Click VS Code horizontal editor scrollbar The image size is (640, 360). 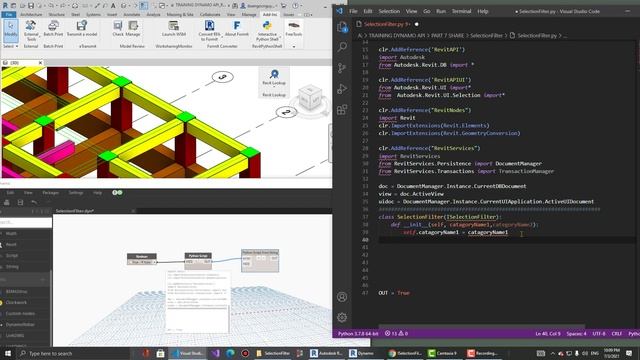482,327
